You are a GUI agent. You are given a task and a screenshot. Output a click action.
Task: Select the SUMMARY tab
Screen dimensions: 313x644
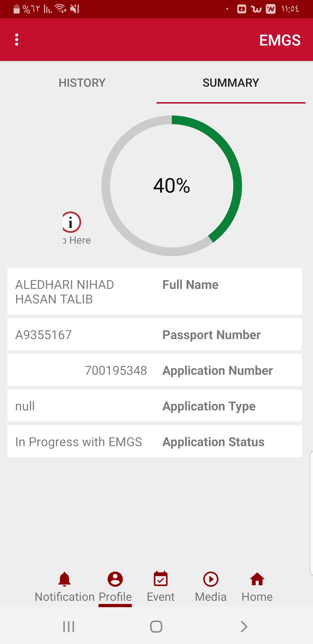point(231,83)
